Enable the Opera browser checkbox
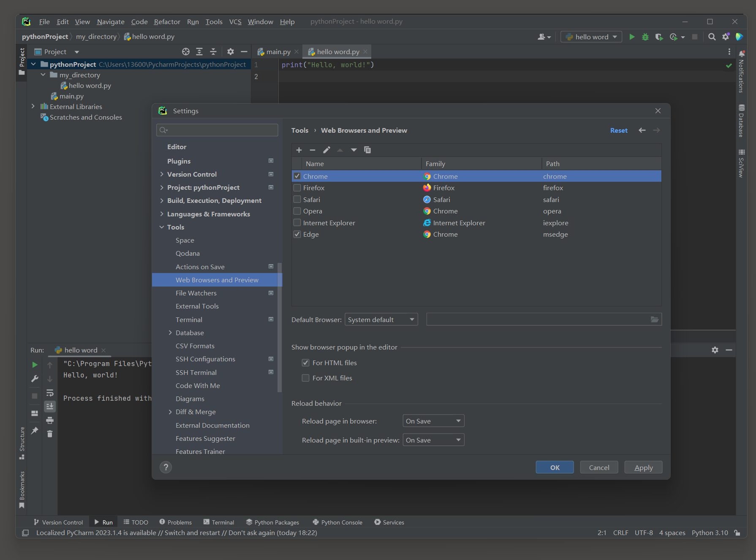This screenshot has height=560, width=756. click(x=297, y=211)
